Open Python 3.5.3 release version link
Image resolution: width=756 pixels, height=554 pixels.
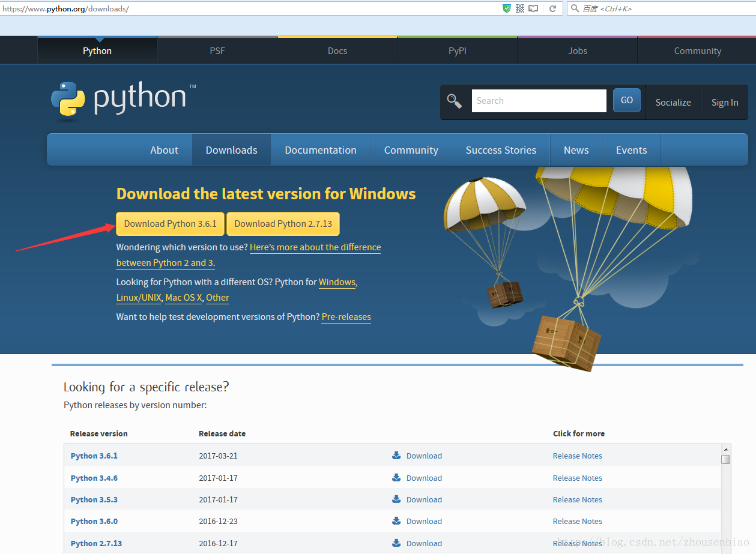click(x=94, y=499)
